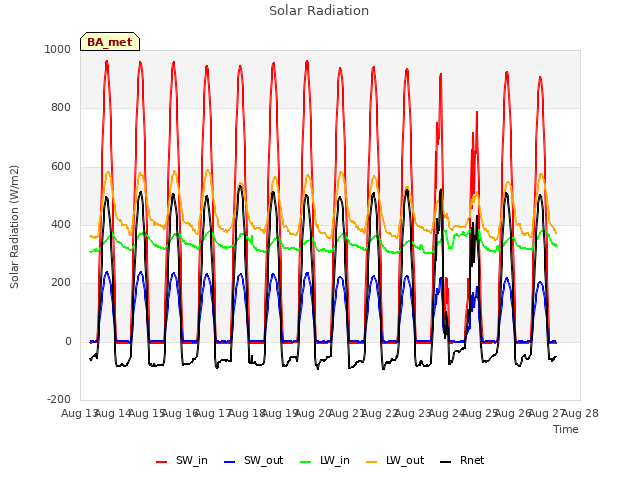640x480 pixels.
Task: Click the Aug 13 x-axis tick label
Action: pyautogui.click(x=79, y=413)
